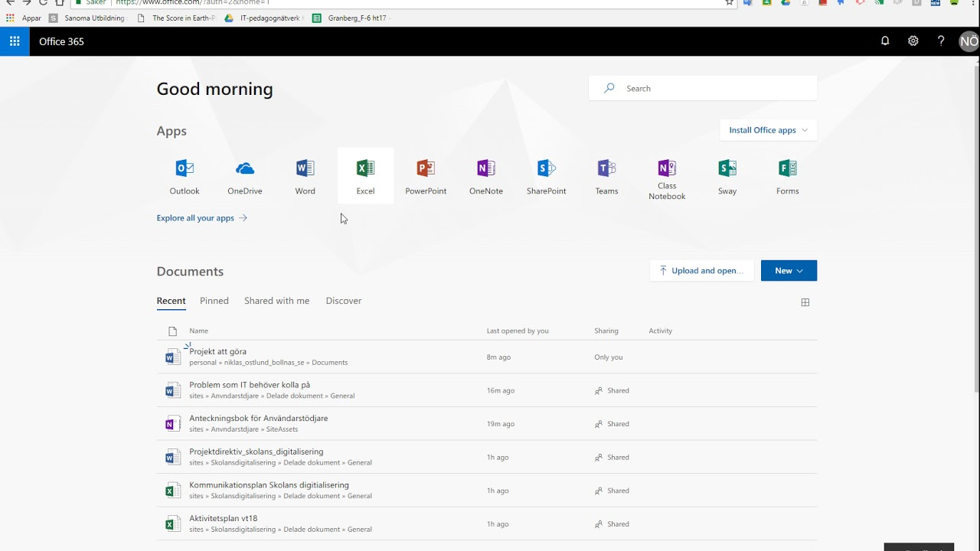Image resolution: width=980 pixels, height=551 pixels.
Task: Open settings with the gear icon
Action: 913,41
